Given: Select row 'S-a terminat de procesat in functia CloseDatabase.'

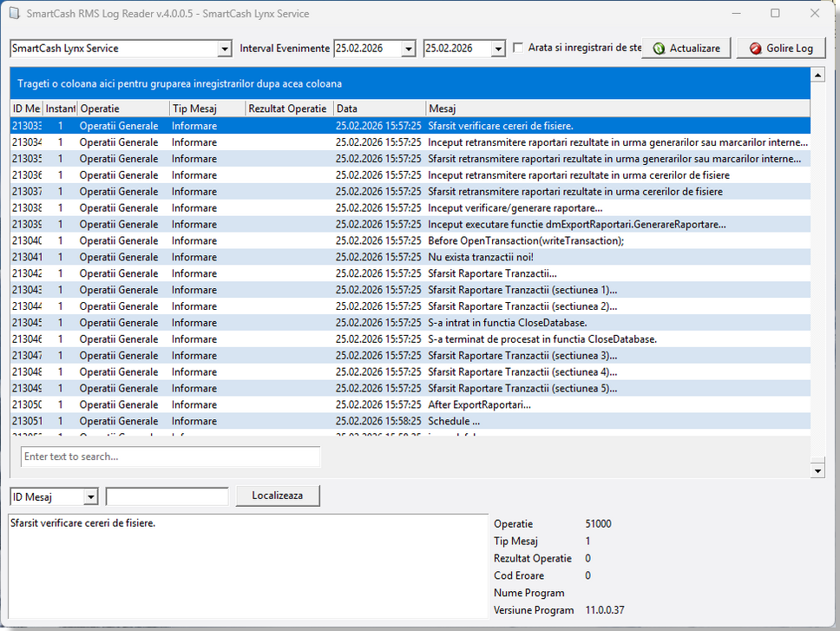Looking at the screenshot, I should [410, 339].
